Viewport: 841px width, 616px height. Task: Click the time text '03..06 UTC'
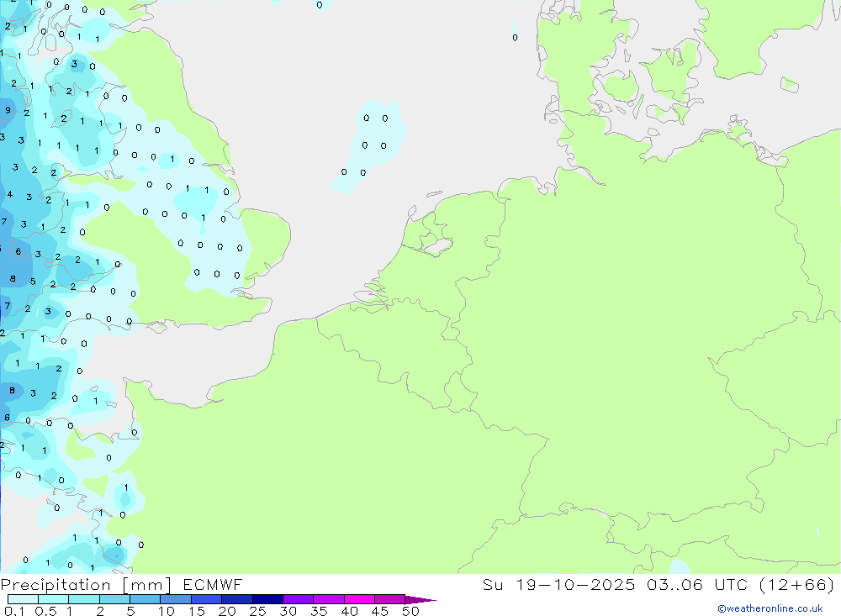coord(697,584)
